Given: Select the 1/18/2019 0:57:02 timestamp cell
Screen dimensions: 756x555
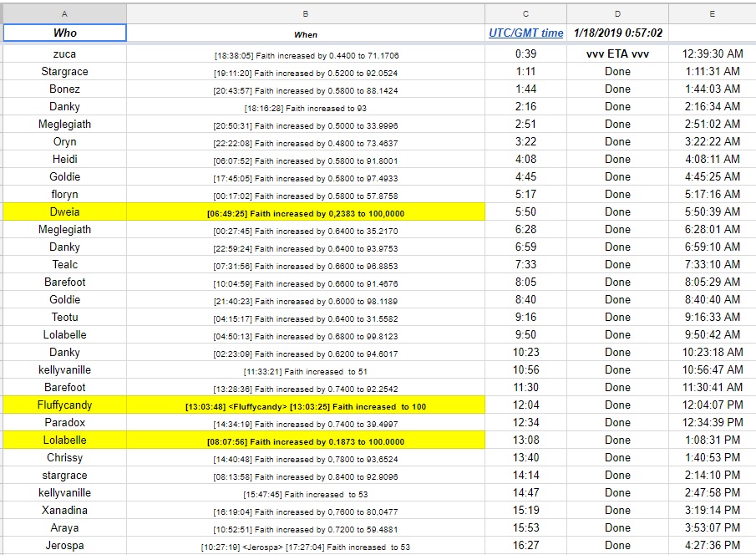Looking at the screenshot, I should [617, 33].
